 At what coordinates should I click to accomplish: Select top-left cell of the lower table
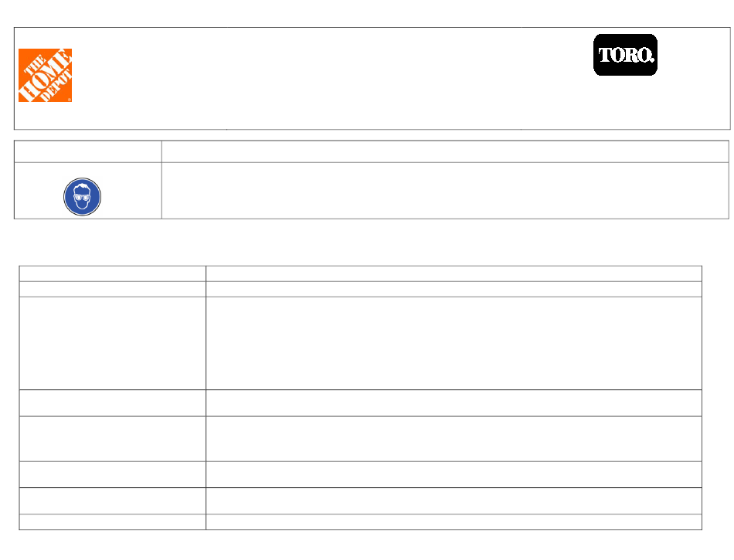tap(112, 273)
